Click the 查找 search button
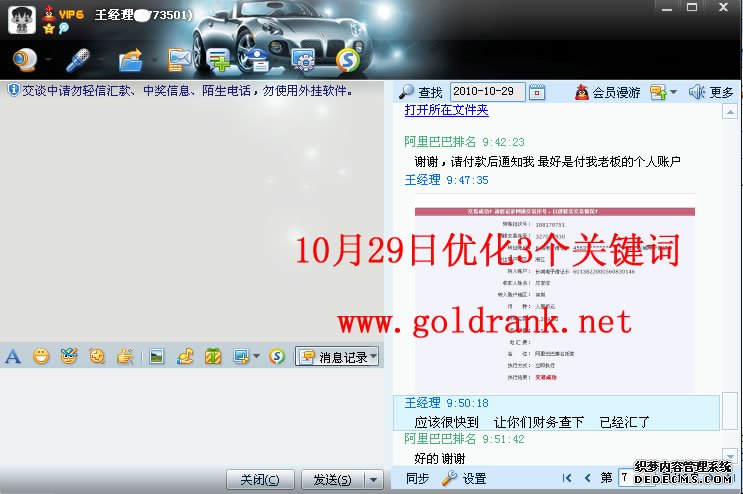Image resolution: width=743 pixels, height=494 pixels. (x=420, y=92)
